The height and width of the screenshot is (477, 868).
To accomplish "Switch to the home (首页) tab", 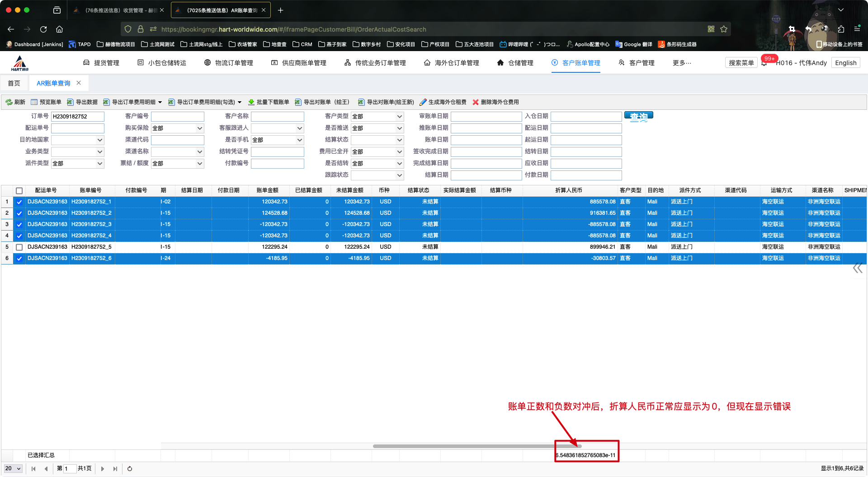I will click(14, 83).
